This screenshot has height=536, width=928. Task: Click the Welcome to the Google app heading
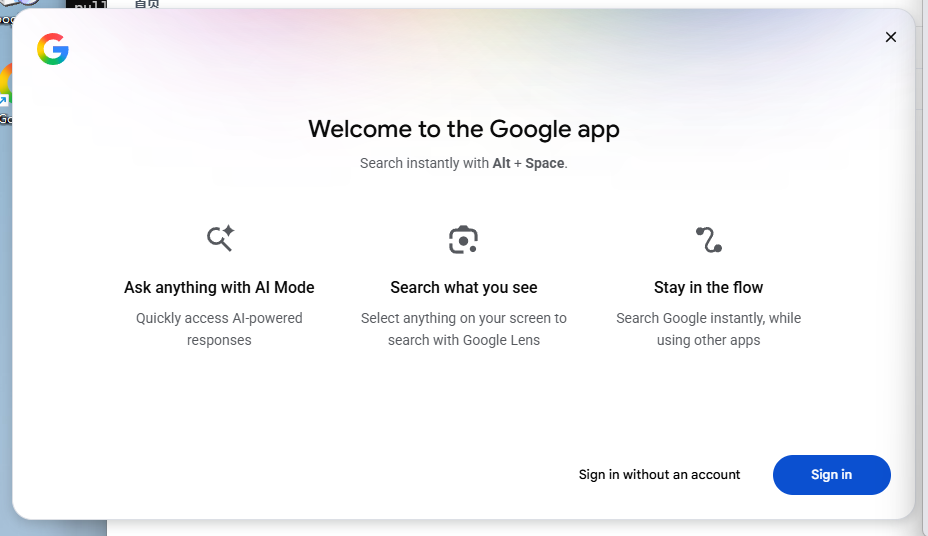tap(464, 129)
